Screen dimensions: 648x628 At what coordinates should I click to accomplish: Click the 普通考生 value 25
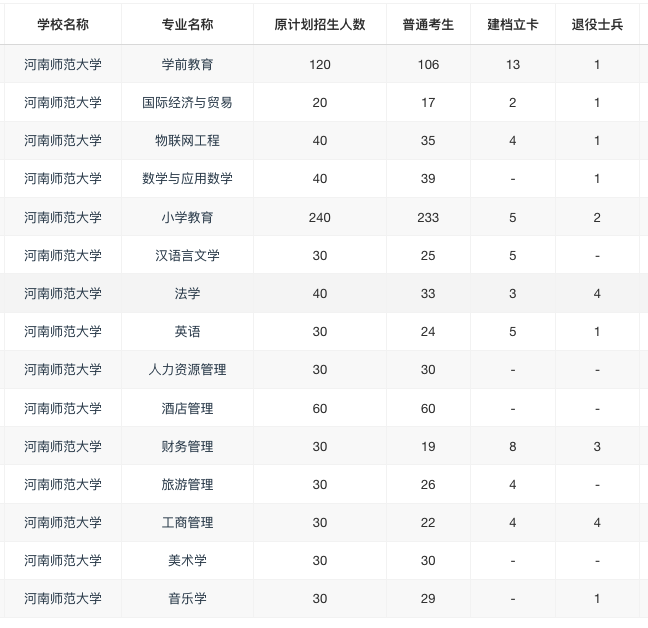click(x=428, y=255)
